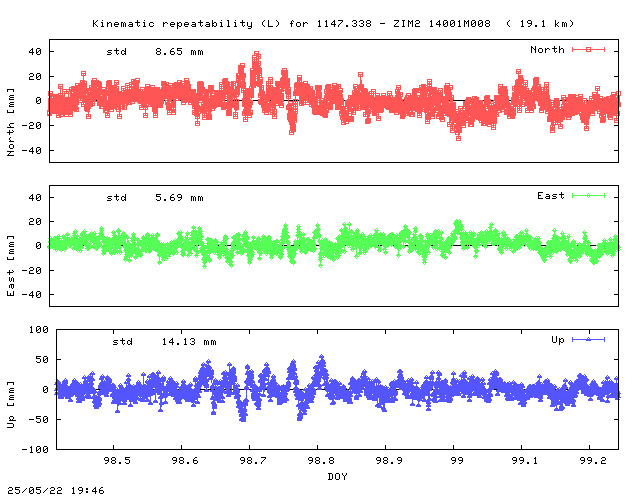Click the 98.8 tick label
The height and width of the screenshot is (496, 640).
[321, 460]
